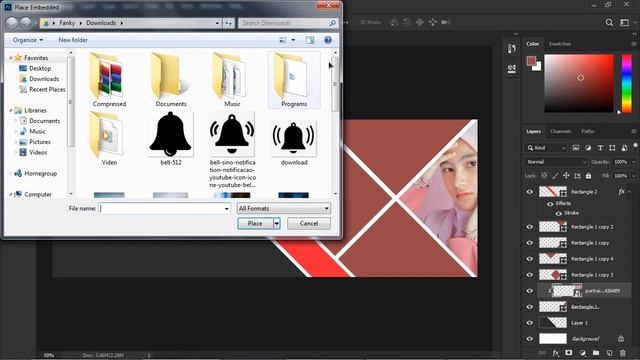Create new fill or adjustment layer
Screen dimensions: 640x360
tap(582, 353)
